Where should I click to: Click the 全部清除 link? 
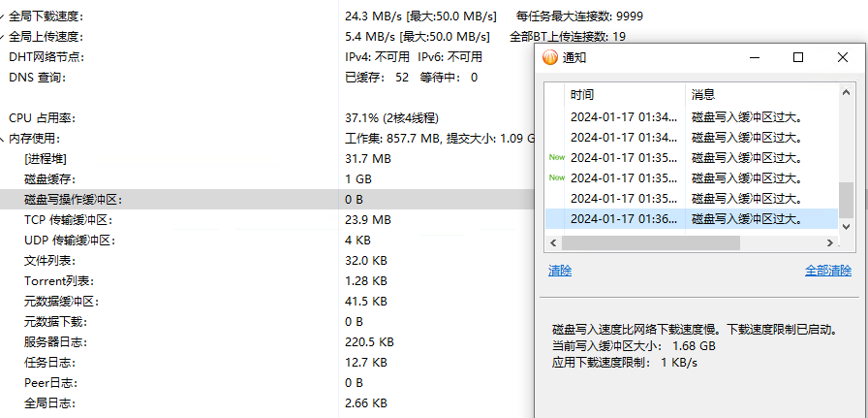click(x=828, y=271)
